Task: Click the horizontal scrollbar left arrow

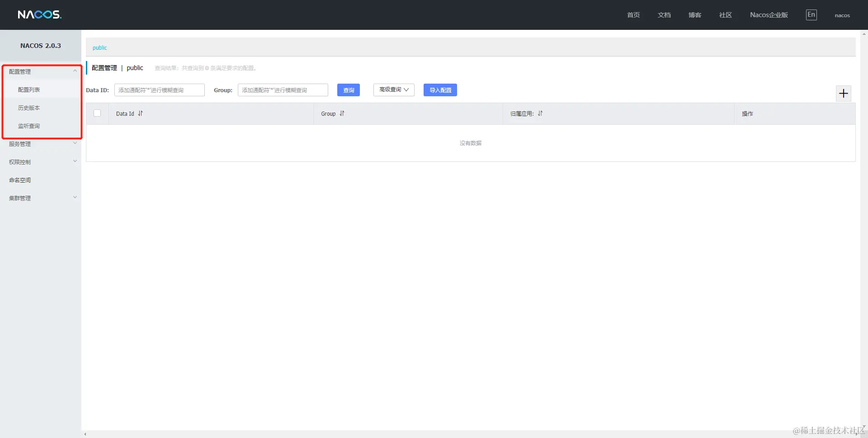Action: click(85, 434)
